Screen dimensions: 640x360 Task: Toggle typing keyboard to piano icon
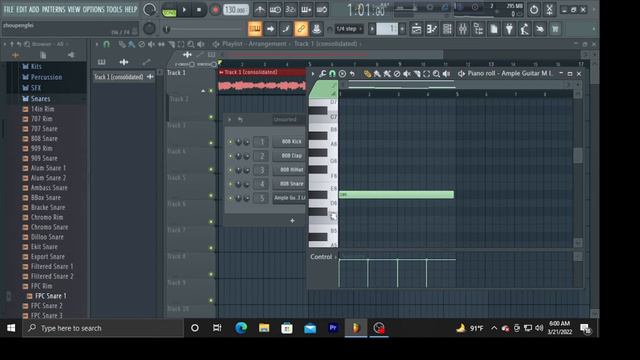(255, 29)
